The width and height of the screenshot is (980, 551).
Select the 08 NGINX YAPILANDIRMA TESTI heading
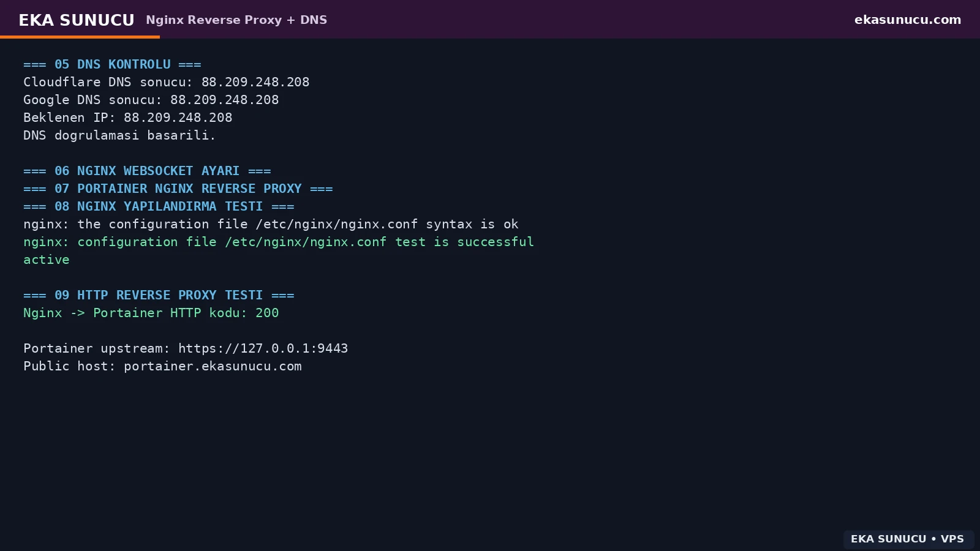pyautogui.click(x=159, y=206)
